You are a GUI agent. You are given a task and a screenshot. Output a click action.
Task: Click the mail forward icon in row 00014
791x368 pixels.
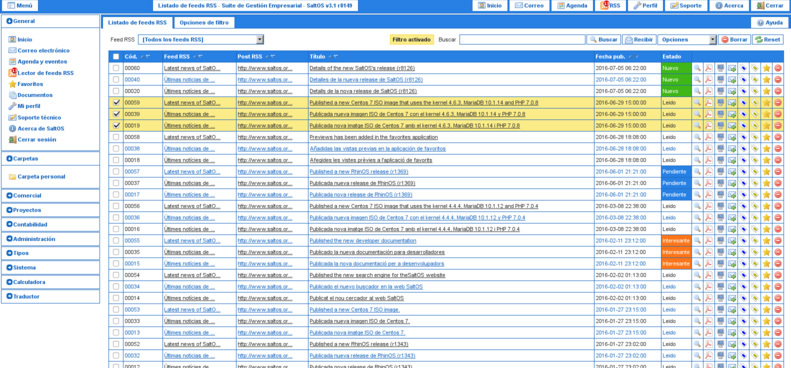732,298
